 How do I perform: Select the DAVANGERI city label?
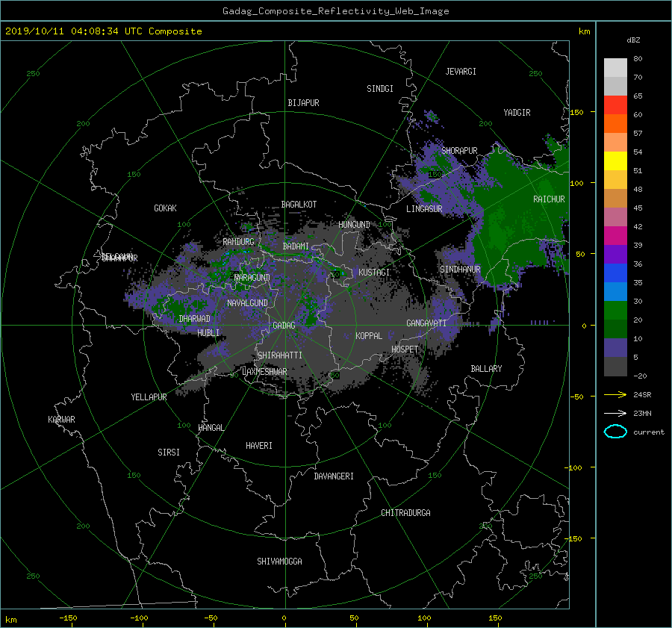coord(334,476)
